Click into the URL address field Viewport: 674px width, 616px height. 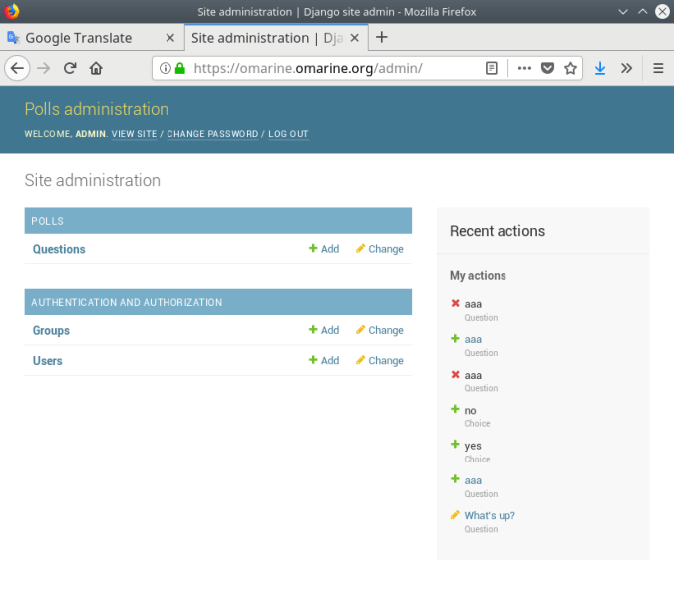[x=329, y=68]
